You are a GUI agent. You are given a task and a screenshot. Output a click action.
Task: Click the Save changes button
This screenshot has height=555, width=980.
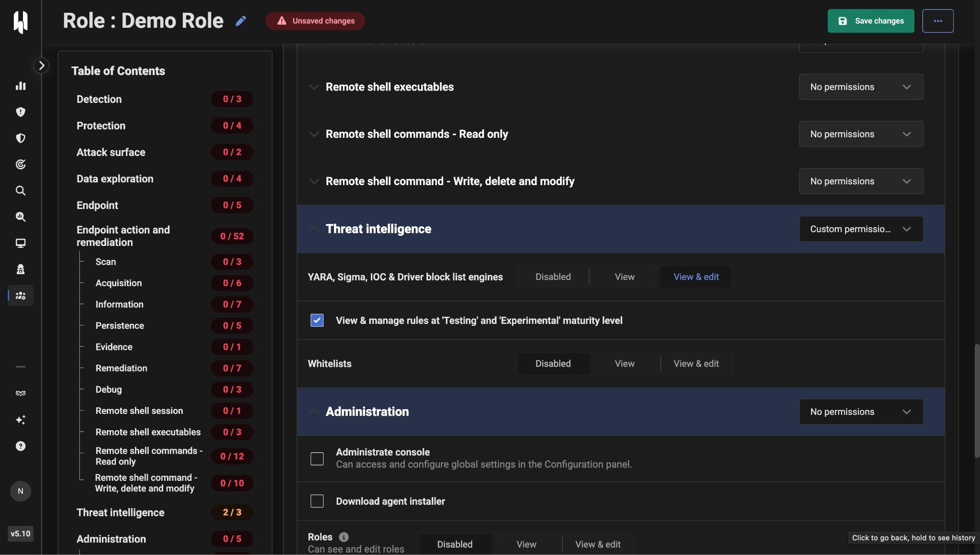click(871, 21)
